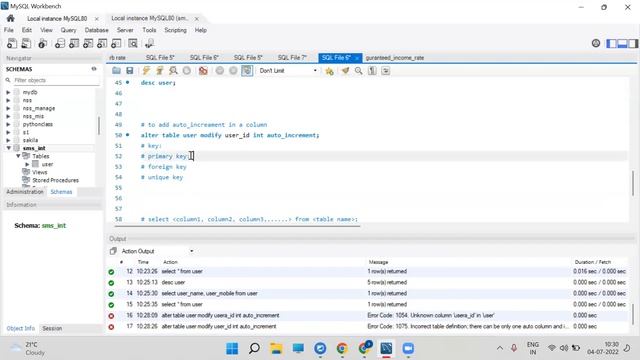Click the Windows Start button
The width and height of the screenshot is (640, 360).
232,349
